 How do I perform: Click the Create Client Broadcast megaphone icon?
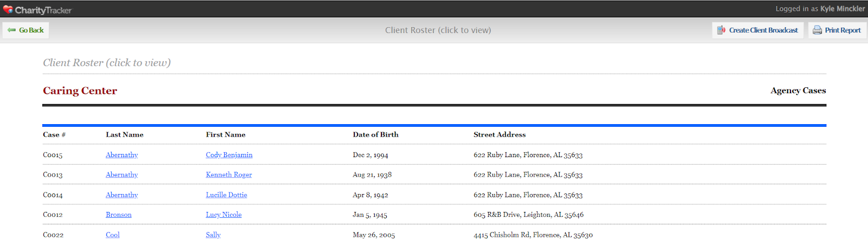721,30
